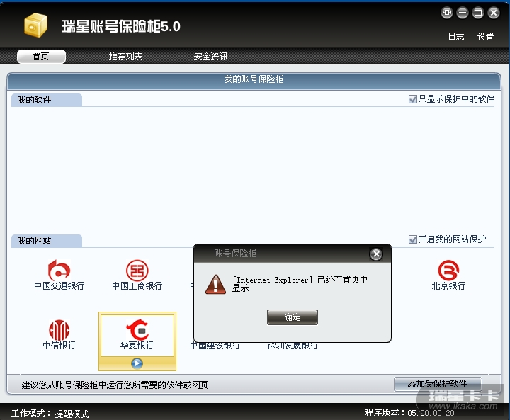Viewport: 510px width, 420px height.
Task: Click the 建议您从账号保险柜中运行 hint text
Action: [x=115, y=385]
